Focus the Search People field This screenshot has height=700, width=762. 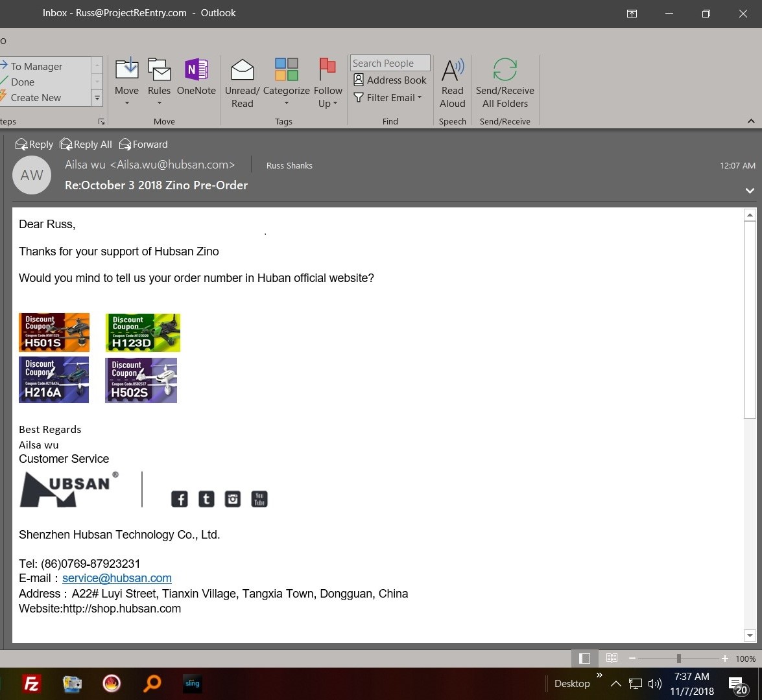[390, 63]
